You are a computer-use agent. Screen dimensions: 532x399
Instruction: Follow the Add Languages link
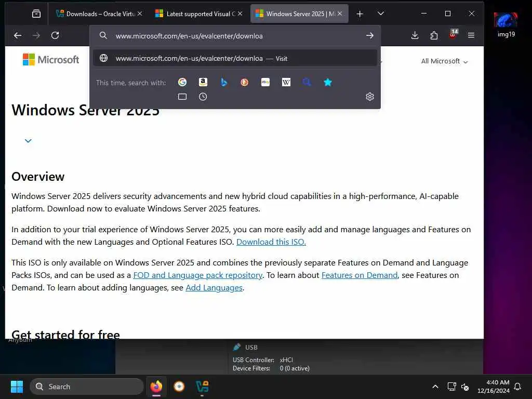tap(214, 288)
